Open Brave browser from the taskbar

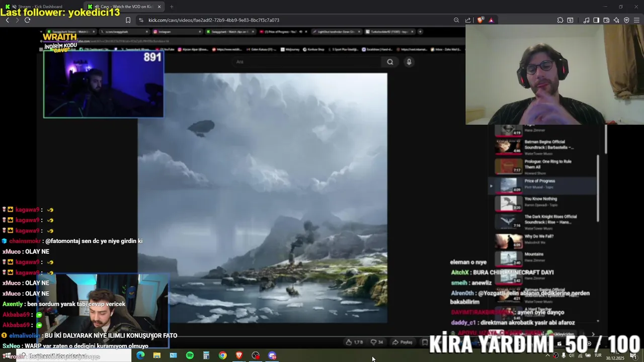pos(239,355)
